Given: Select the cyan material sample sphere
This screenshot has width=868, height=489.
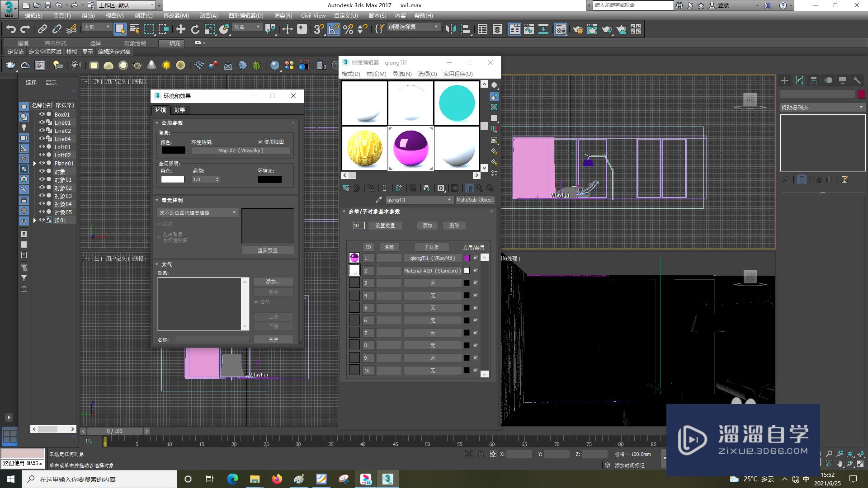Looking at the screenshot, I should tap(457, 103).
